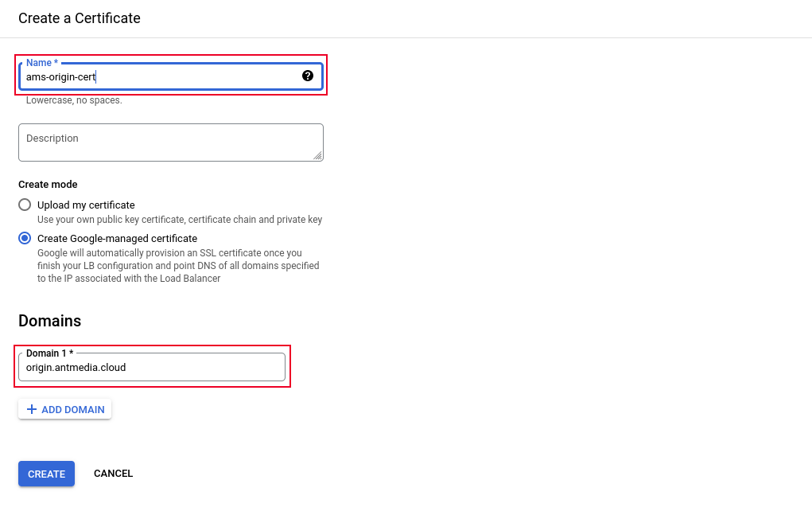Viewport: 812px width, 523px height.
Task: Focus the Name field containing ams-origin-cert
Action: (171, 76)
